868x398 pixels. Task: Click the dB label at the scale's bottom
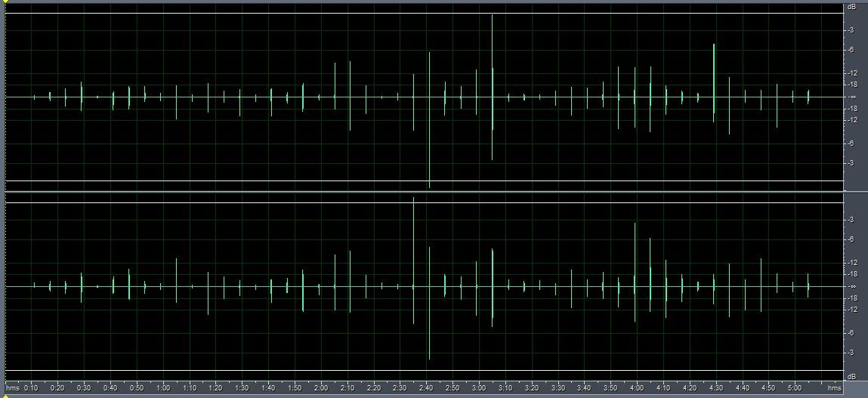[851, 377]
